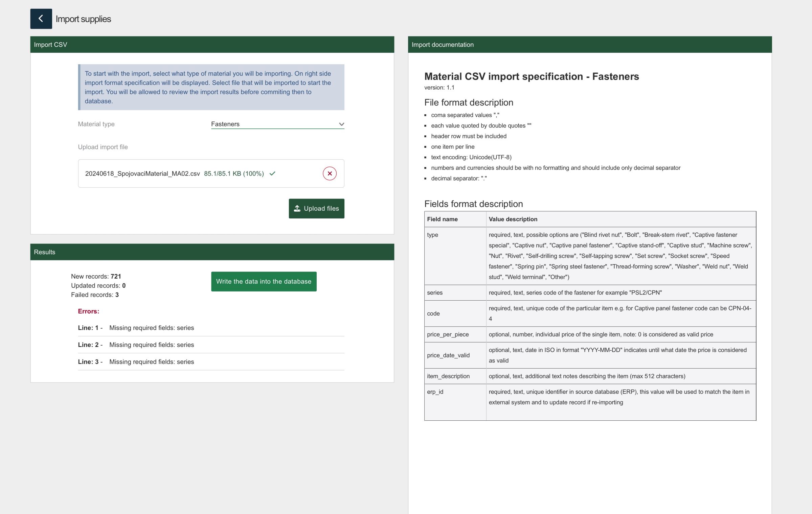The width and height of the screenshot is (812, 514).
Task: Click the Field name column header
Action: click(442, 219)
